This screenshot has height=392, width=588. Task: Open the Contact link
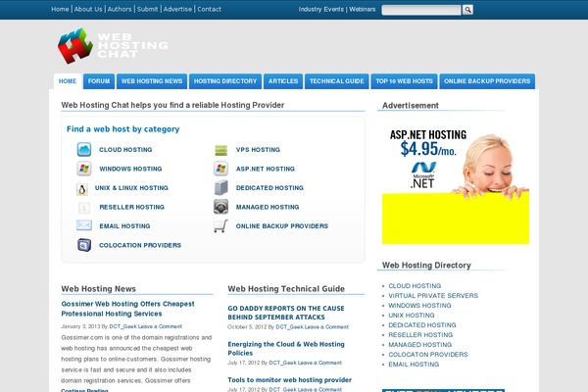pos(210,9)
